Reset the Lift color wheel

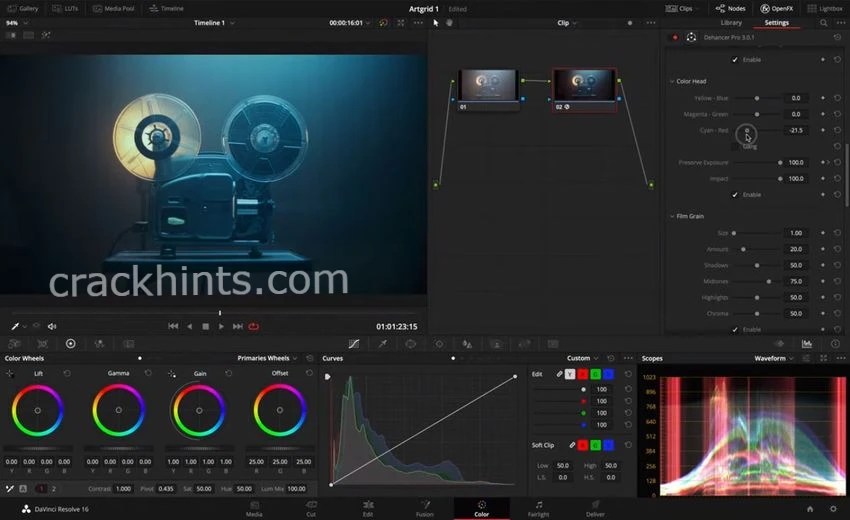67,373
